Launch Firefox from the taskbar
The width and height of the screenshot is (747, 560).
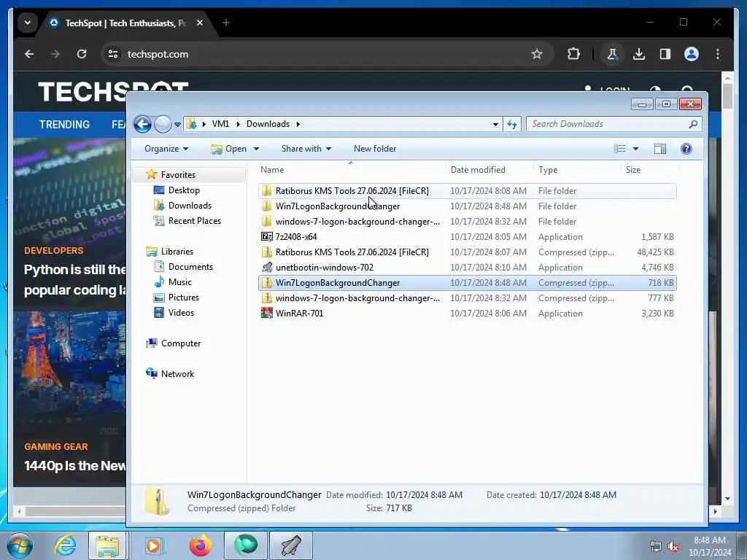pyautogui.click(x=200, y=545)
